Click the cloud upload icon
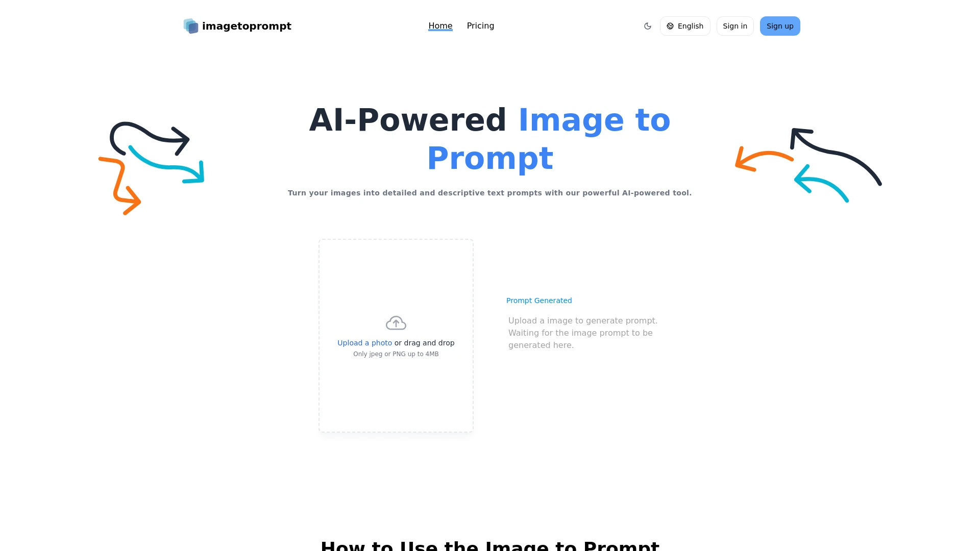 396,322
